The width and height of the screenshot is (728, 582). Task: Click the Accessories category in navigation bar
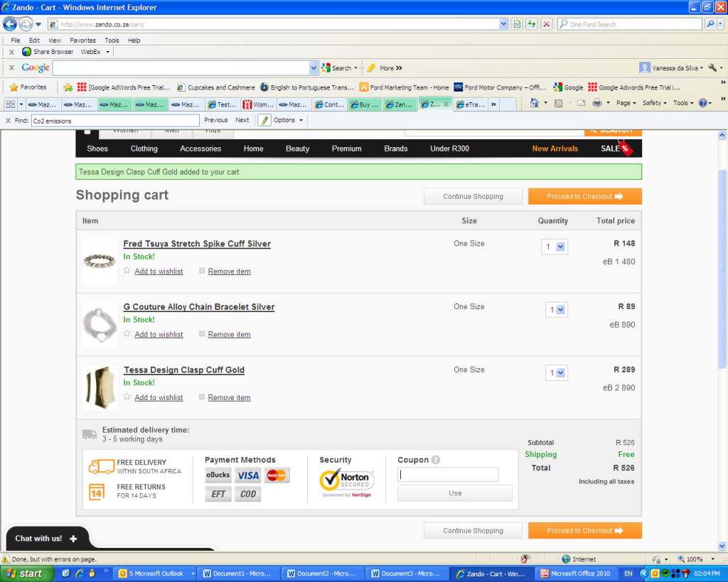point(200,149)
